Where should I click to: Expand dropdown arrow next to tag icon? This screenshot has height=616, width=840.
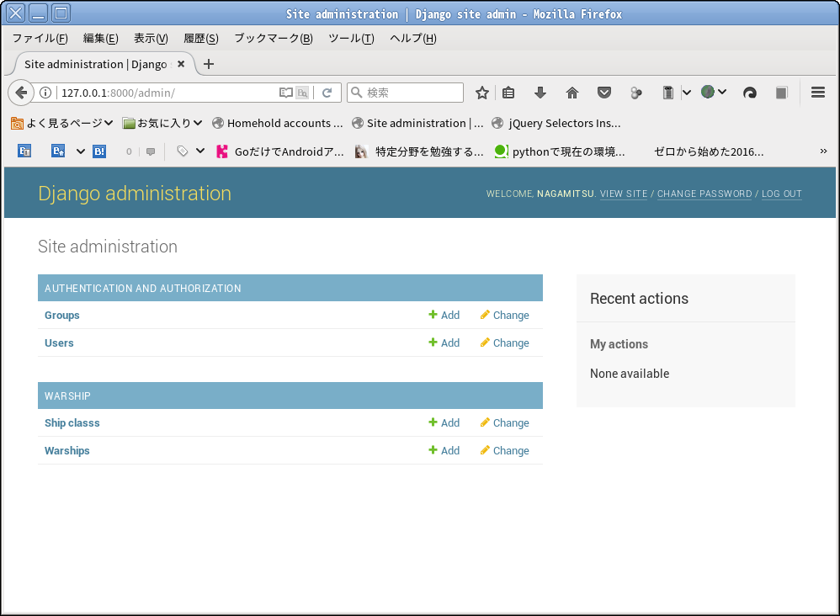coord(200,151)
